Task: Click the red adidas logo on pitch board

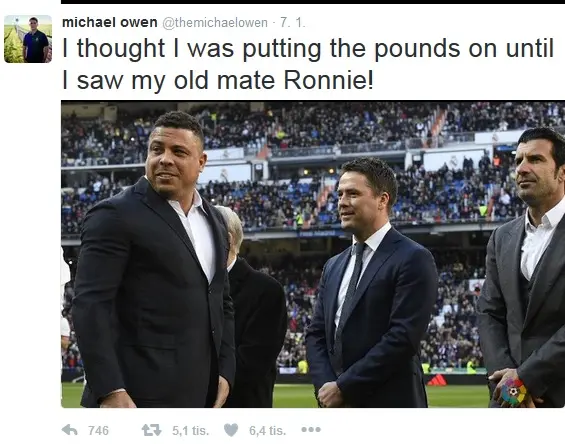Action: click(437, 380)
